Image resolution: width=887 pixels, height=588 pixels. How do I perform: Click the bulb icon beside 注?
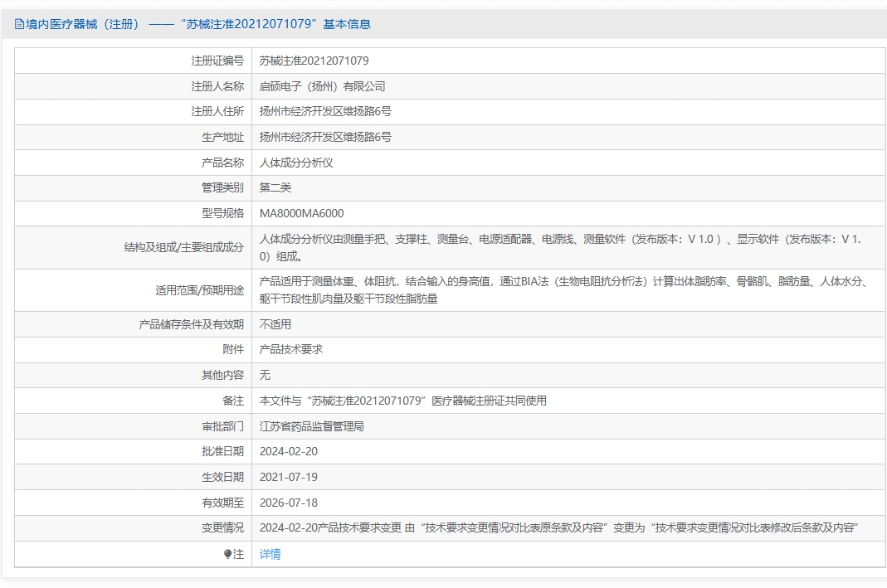click(x=227, y=554)
